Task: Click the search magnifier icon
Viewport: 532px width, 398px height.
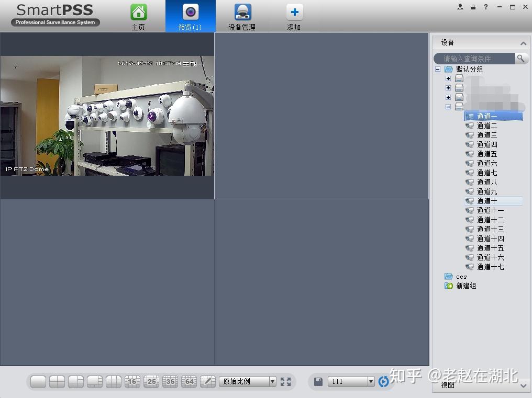Action: [521, 58]
